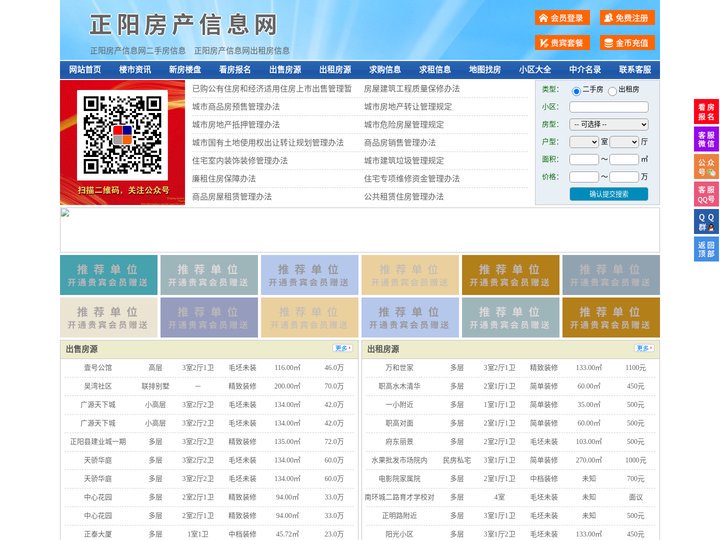Image resolution: width=720 pixels, height=540 pixels.
Task: Go to 求购信息 navigation item
Action: coord(385,70)
